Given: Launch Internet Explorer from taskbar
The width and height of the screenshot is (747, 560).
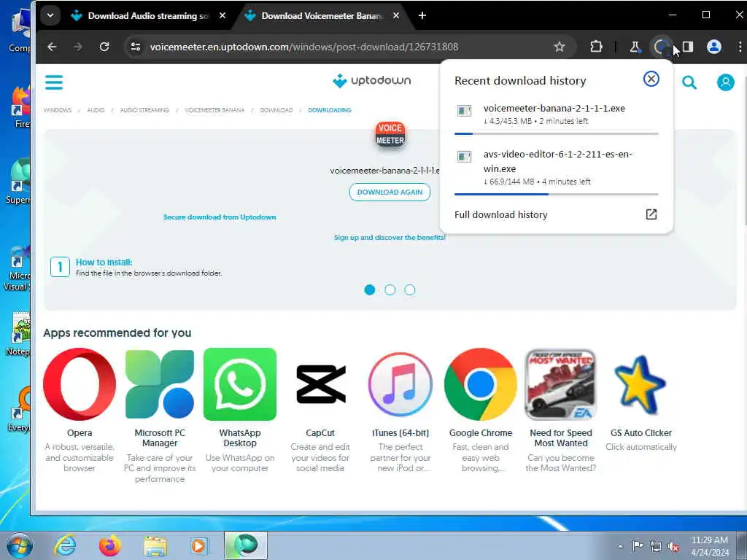Looking at the screenshot, I should [x=65, y=545].
